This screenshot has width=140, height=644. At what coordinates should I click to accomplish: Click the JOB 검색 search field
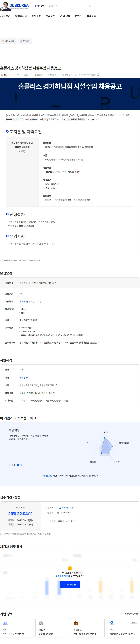point(68,6)
